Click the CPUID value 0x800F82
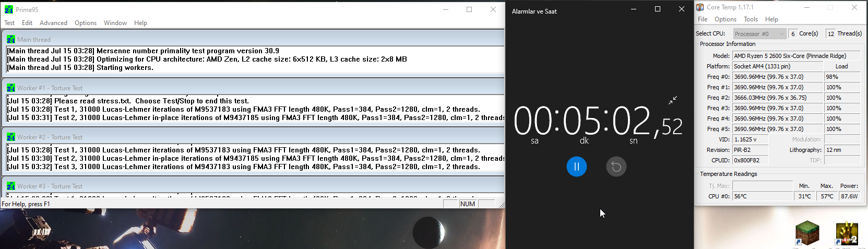Screen dimensions: 868x249 click(750, 160)
